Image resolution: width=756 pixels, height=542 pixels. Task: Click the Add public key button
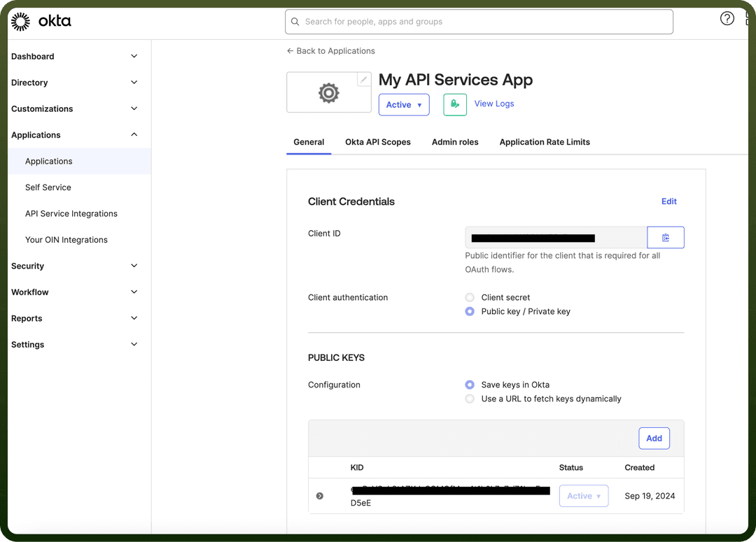click(654, 438)
